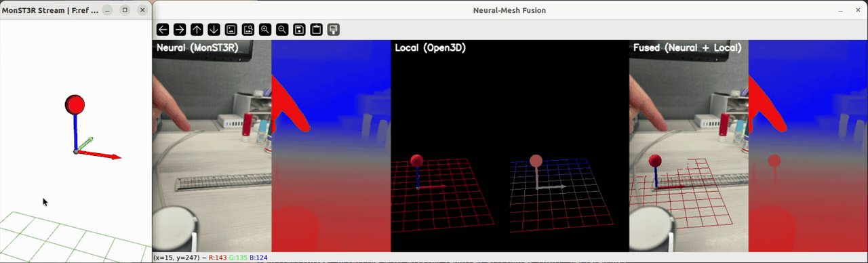
Task: Click the red sphere in MonST3R Stream
Action: click(x=75, y=104)
